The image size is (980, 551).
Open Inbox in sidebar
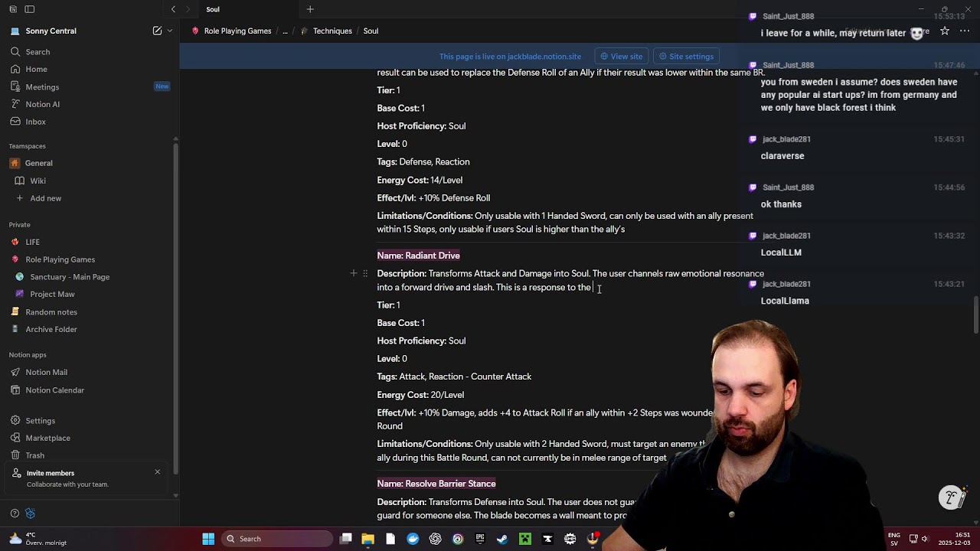pos(35,122)
